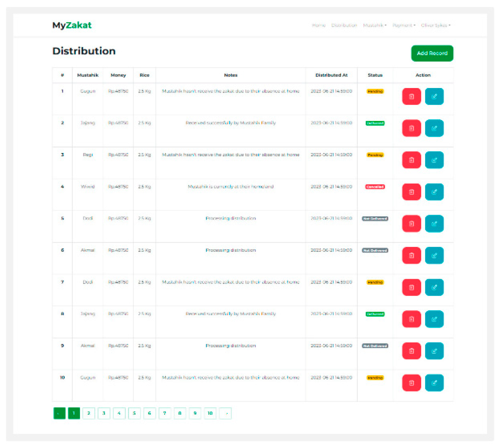Viewport: 501px width, 448px height.
Task: Click the Pending status badge in row 1
Action: (375, 92)
